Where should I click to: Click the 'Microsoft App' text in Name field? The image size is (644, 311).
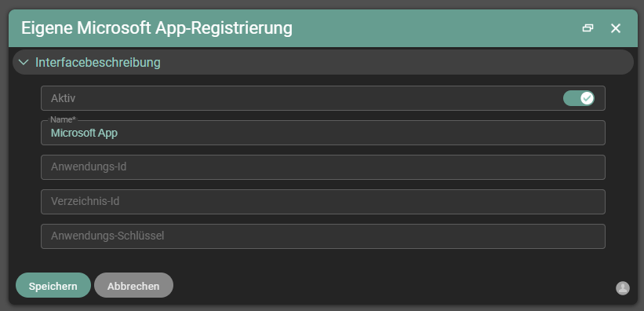pyautogui.click(x=84, y=134)
